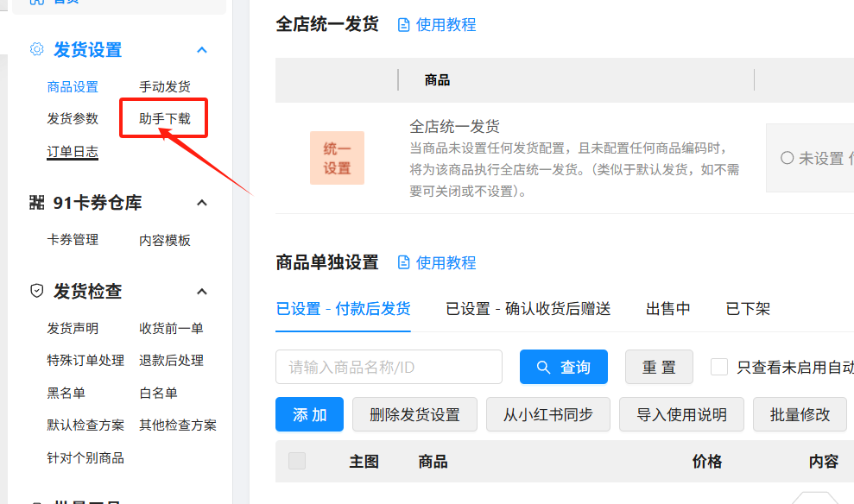Click the blue 添加 button
Screen dimensions: 854x504
309,414
